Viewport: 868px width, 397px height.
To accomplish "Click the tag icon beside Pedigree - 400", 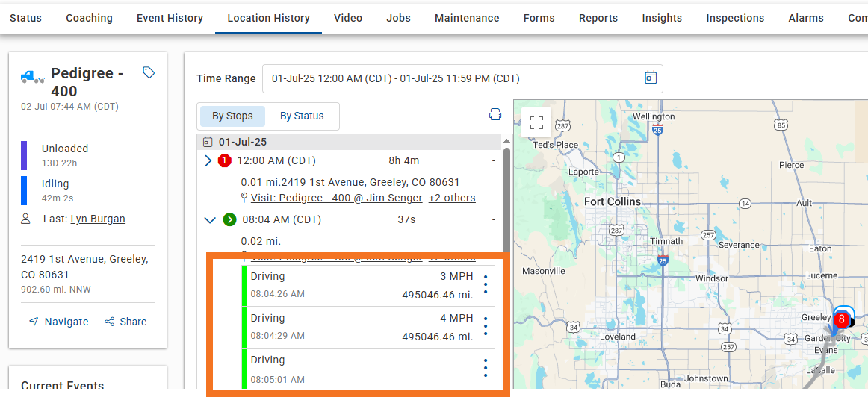I will click(149, 72).
